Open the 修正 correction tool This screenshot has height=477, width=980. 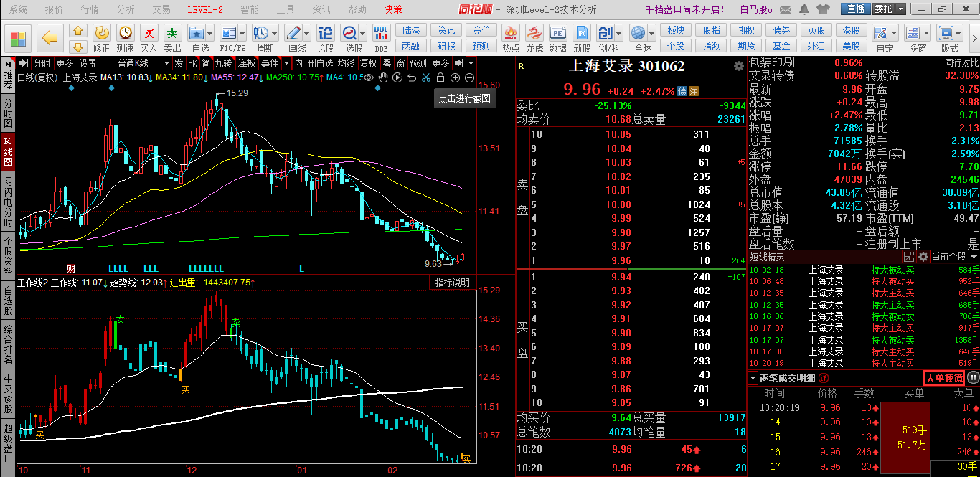102,38
